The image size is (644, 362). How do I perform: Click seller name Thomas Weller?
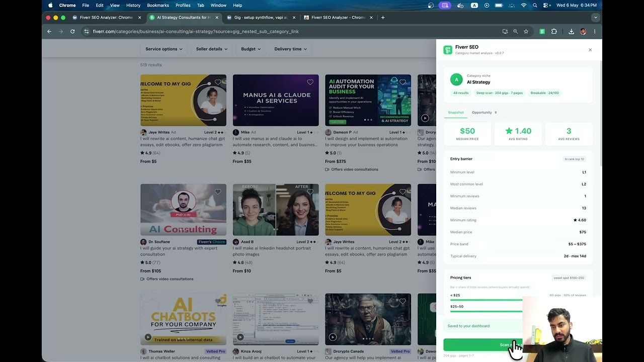pyautogui.click(x=162, y=351)
